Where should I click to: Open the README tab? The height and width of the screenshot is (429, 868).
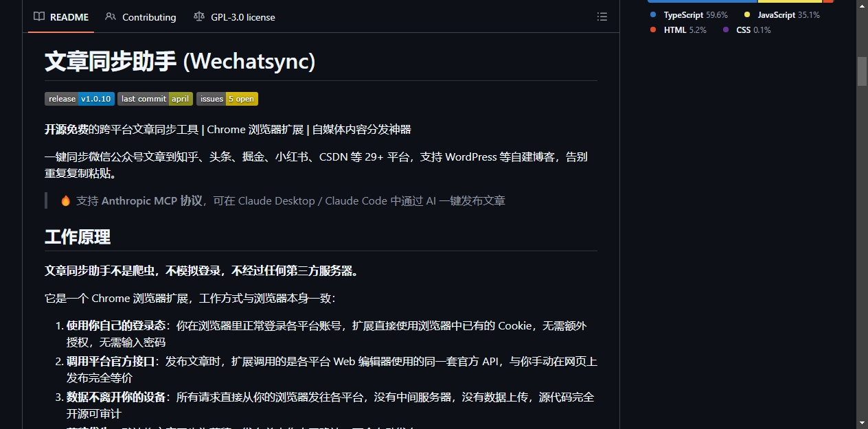point(61,17)
